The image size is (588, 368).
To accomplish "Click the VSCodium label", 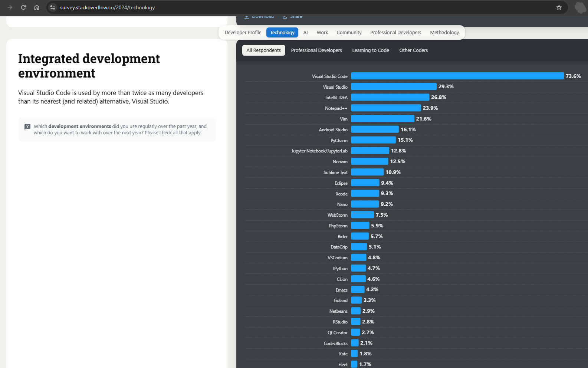I will (338, 258).
